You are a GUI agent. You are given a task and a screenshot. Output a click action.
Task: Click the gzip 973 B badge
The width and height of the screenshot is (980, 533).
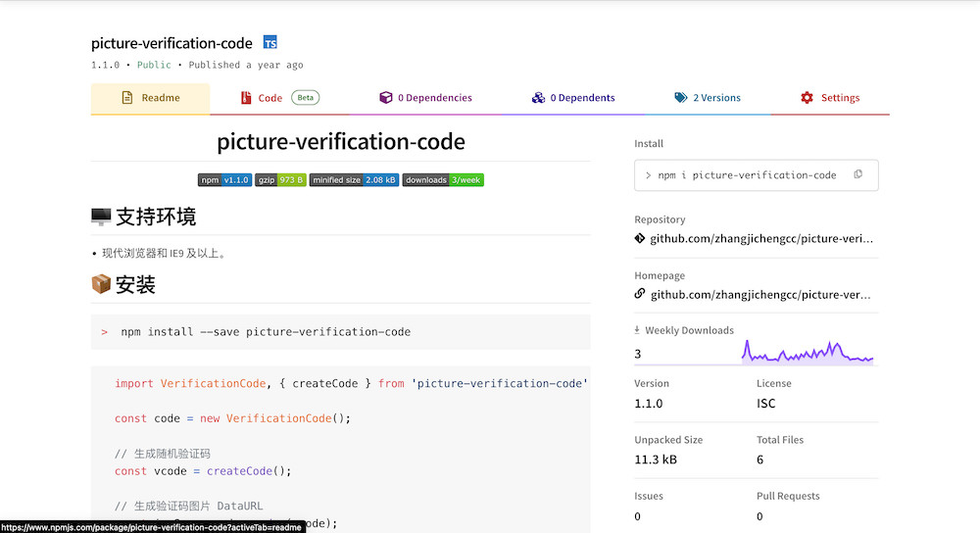280,180
